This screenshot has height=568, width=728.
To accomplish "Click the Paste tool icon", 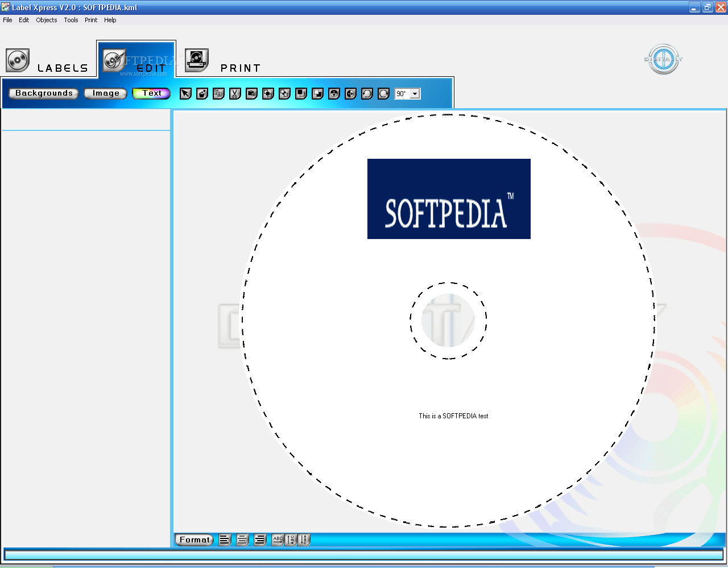I will (x=251, y=93).
